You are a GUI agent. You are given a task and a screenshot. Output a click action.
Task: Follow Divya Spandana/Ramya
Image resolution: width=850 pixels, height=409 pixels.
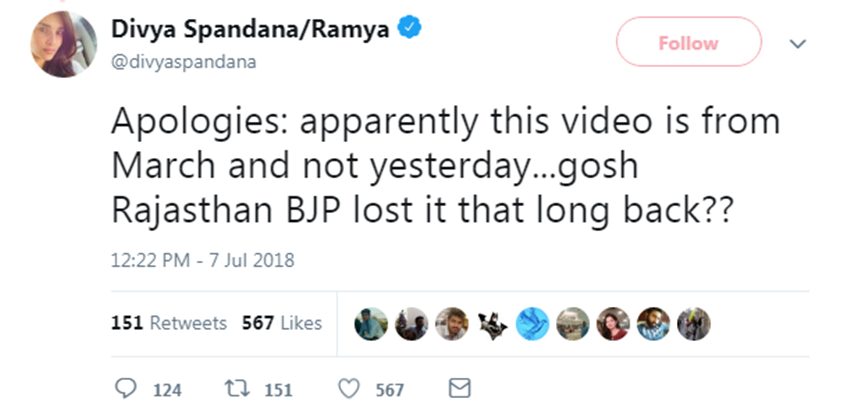(688, 43)
